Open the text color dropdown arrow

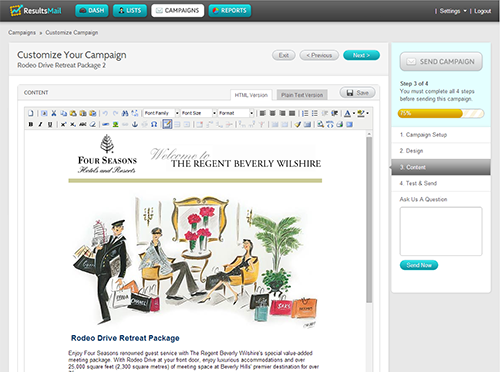(x=354, y=113)
